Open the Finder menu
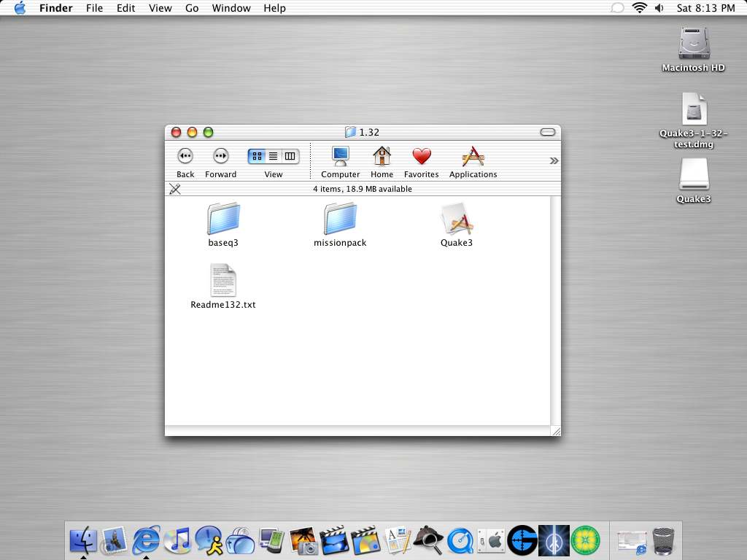 click(55, 8)
